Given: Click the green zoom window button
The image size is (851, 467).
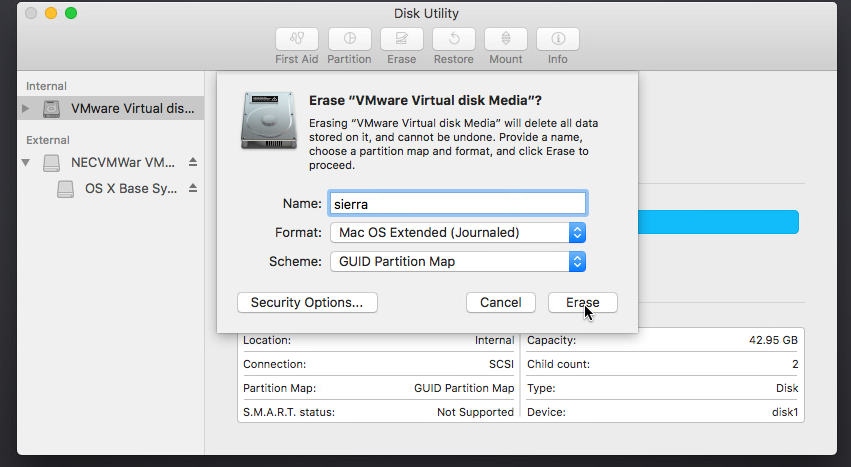Looking at the screenshot, I should pos(71,13).
